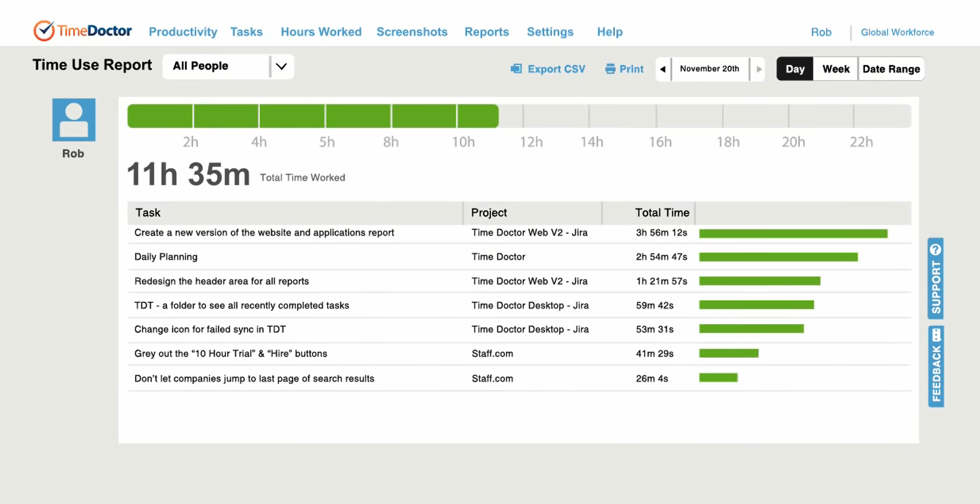Switch to Week view
Viewport: 980px width, 504px height.
coord(835,68)
